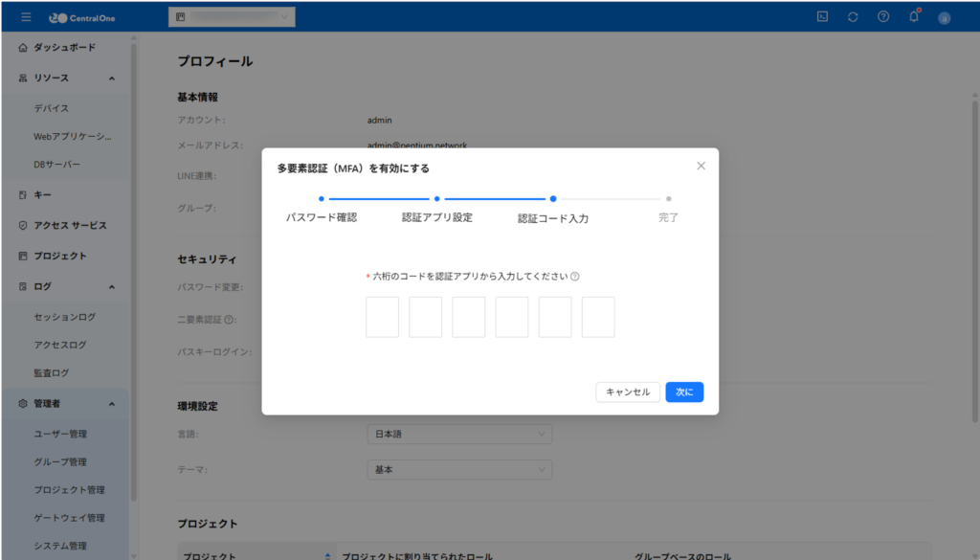
Task: Click the last digit code input box
Action: (x=598, y=317)
